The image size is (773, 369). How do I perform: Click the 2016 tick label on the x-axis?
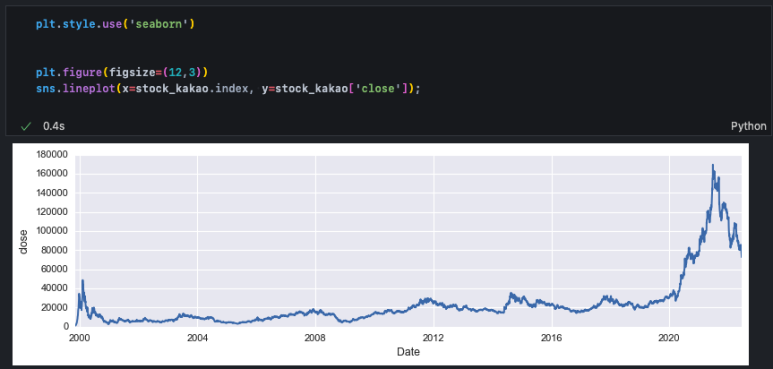552,337
